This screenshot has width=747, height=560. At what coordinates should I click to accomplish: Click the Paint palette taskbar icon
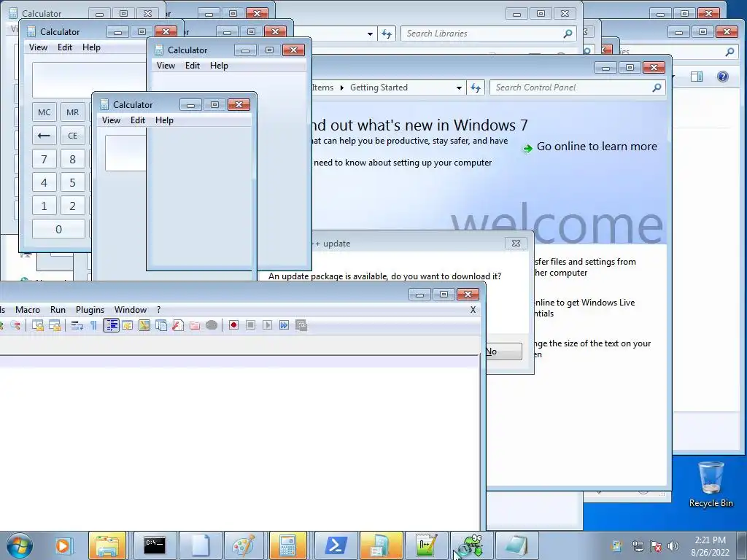pos(244,545)
